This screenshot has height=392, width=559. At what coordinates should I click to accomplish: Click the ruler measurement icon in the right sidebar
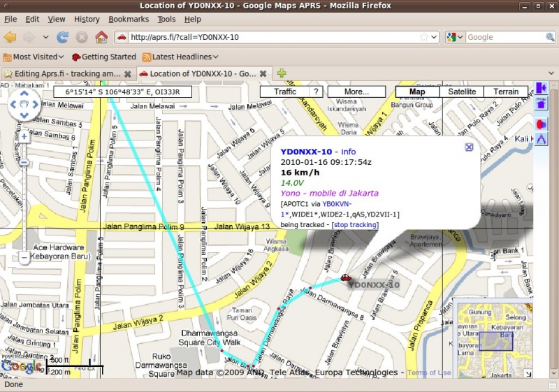[x=542, y=139]
